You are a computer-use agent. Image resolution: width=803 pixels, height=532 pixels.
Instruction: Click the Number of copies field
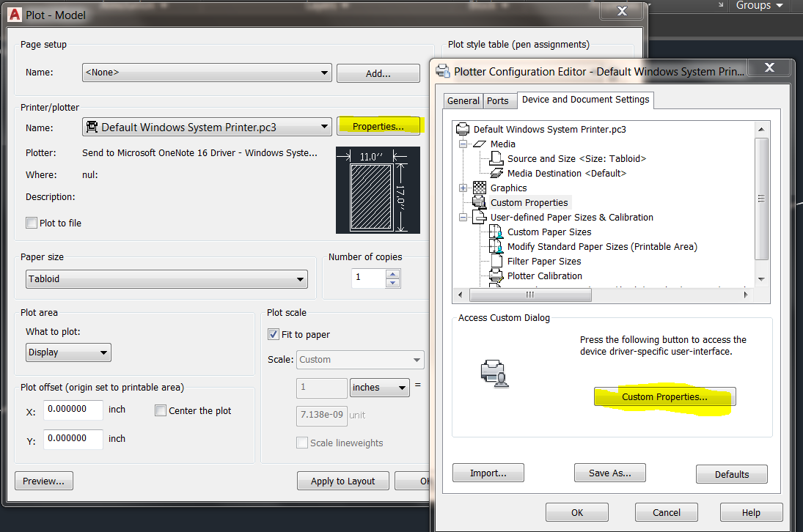[x=368, y=278]
